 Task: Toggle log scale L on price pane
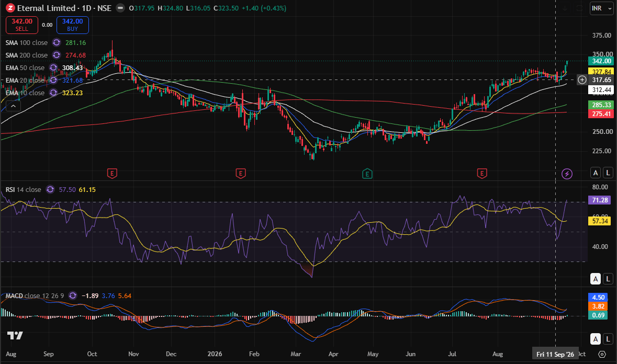tap(608, 173)
